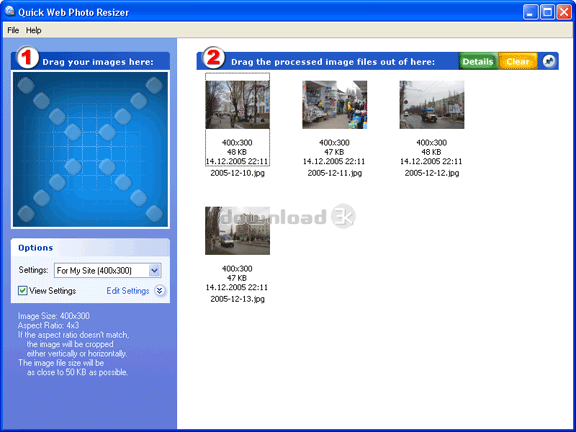The image size is (576, 432).
Task: Click the yellow Clear button
Action: pos(518,61)
